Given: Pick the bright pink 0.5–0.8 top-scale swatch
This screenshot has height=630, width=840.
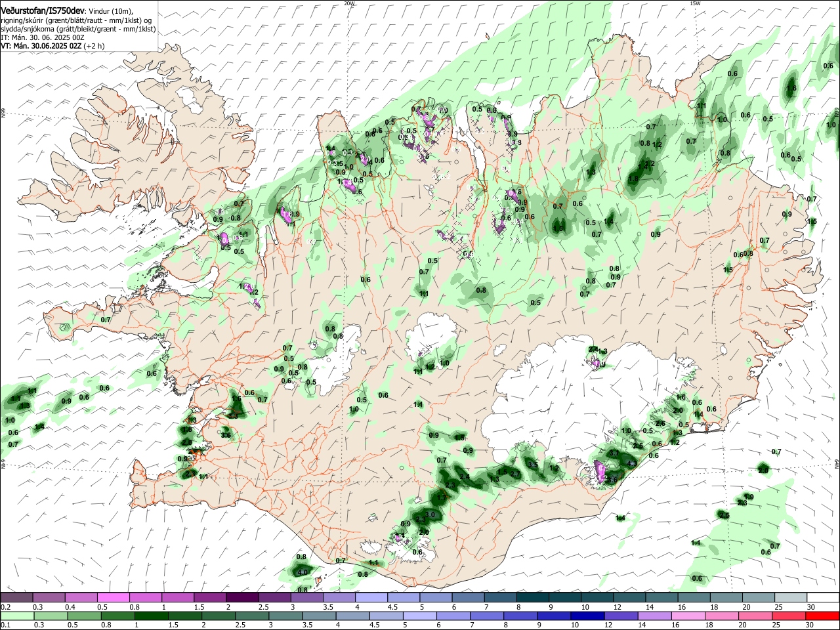Looking at the screenshot, I should (x=114, y=597).
